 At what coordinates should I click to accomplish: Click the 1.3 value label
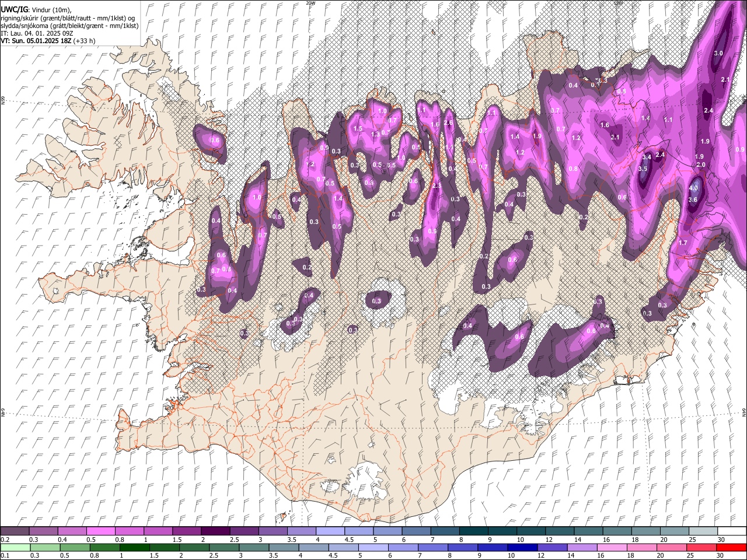click(376, 134)
